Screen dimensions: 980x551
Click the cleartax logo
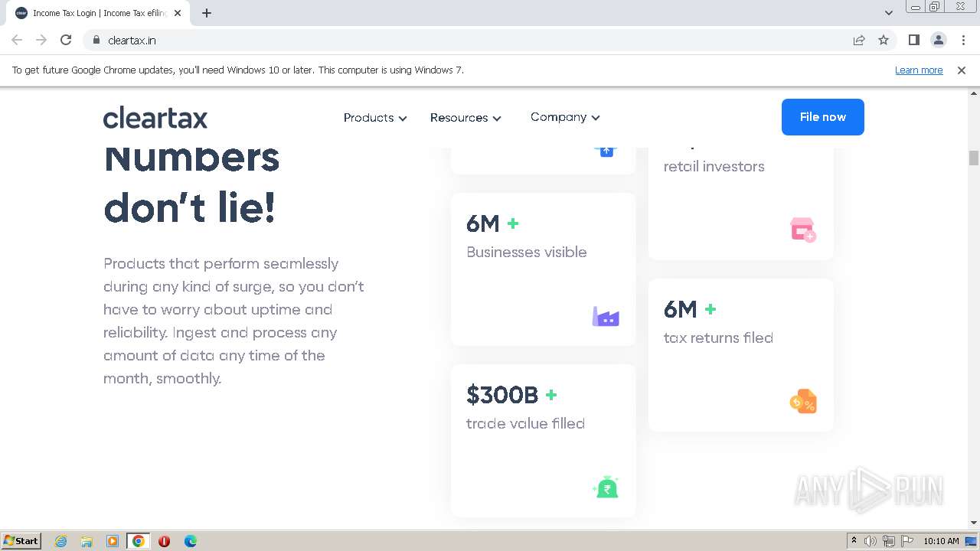point(155,118)
